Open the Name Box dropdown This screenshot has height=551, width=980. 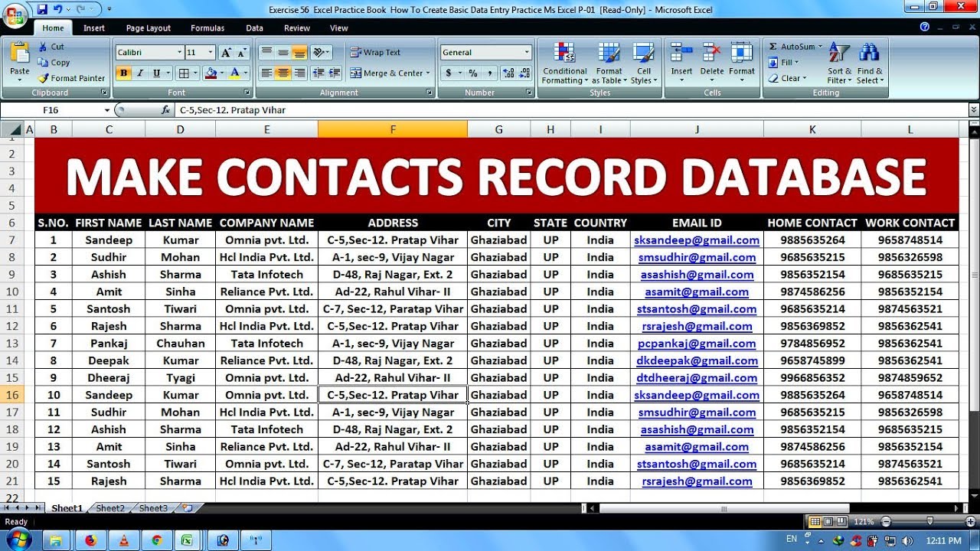point(107,110)
